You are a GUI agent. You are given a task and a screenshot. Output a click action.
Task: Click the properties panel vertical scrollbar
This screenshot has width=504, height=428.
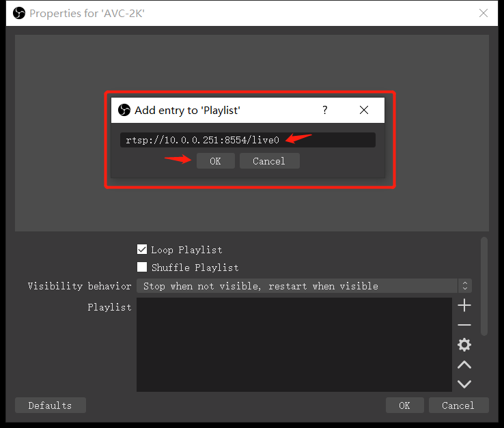coord(484,286)
